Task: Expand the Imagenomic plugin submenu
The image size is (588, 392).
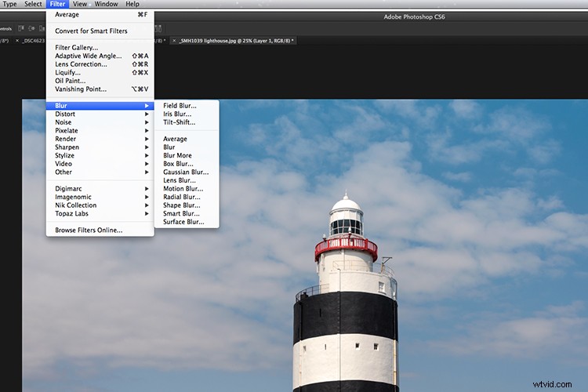Action: click(100, 197)
